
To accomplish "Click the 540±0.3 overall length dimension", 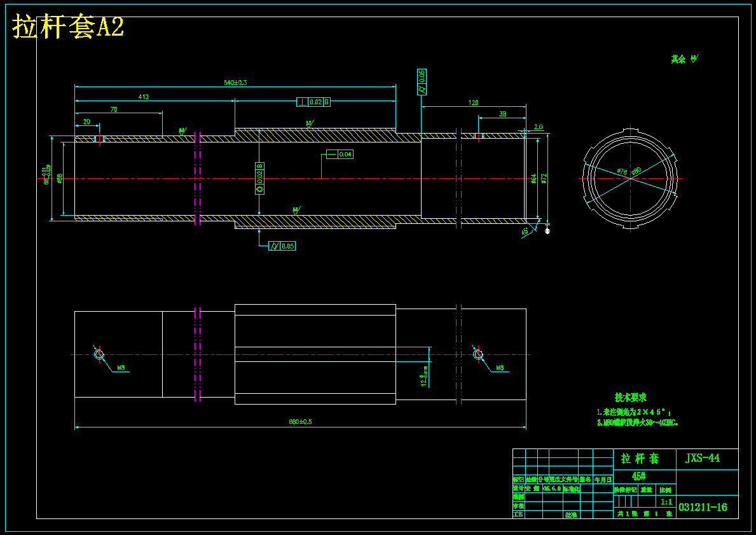I will pos(235,83).
